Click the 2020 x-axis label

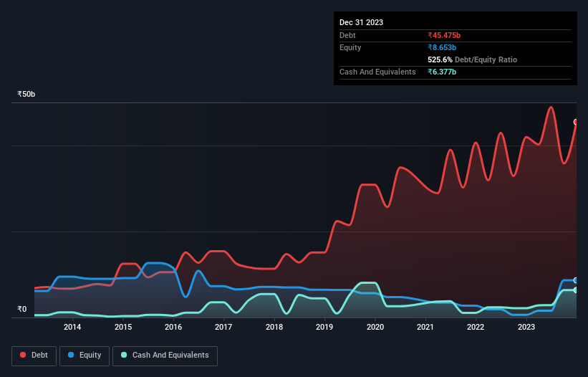pos(375,327)
